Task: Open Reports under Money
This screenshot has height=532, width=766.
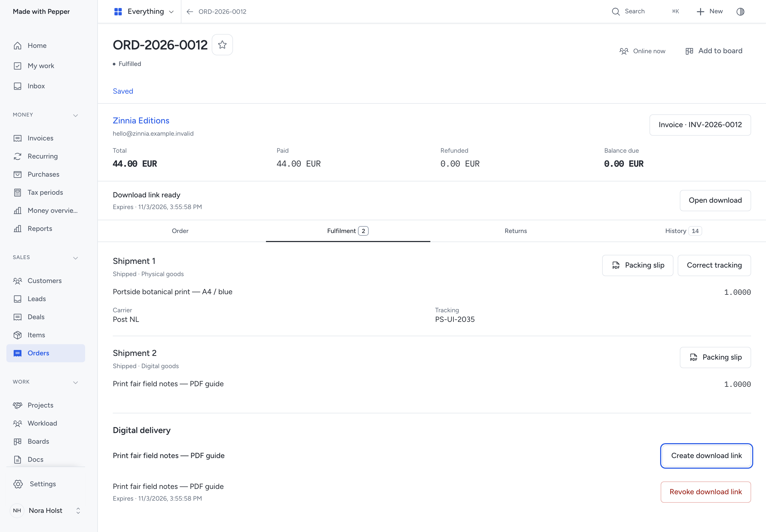Action: tap(46, 229)
